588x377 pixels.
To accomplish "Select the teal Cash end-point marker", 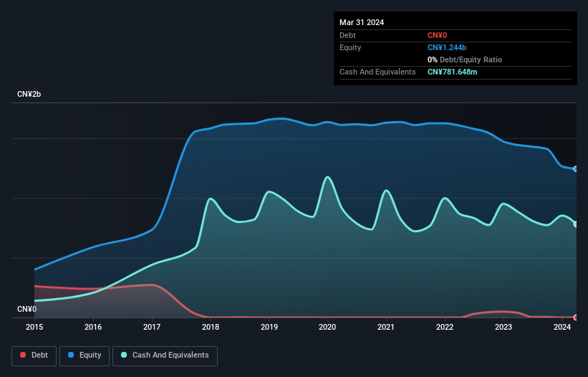I will point(576,224).
